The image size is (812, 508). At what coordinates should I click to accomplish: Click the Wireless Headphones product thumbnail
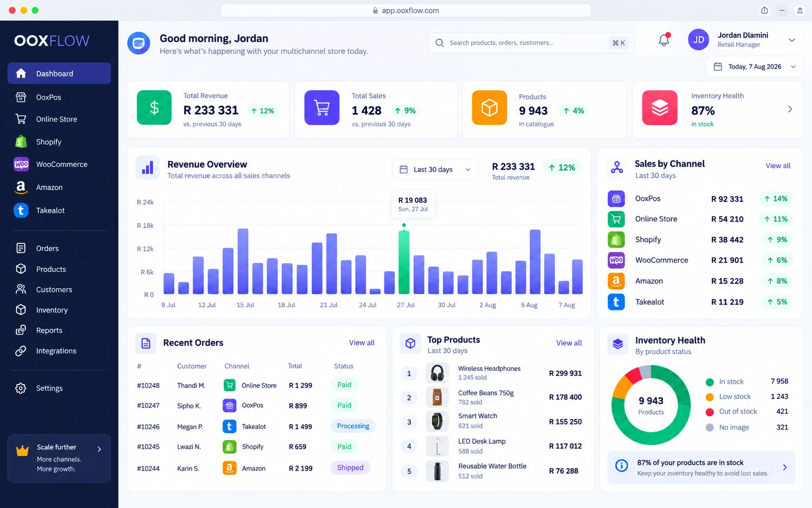tap(437, 373)
